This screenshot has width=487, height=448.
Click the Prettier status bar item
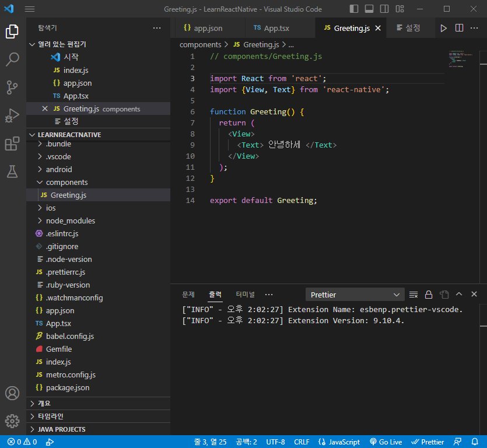point(428,442)
